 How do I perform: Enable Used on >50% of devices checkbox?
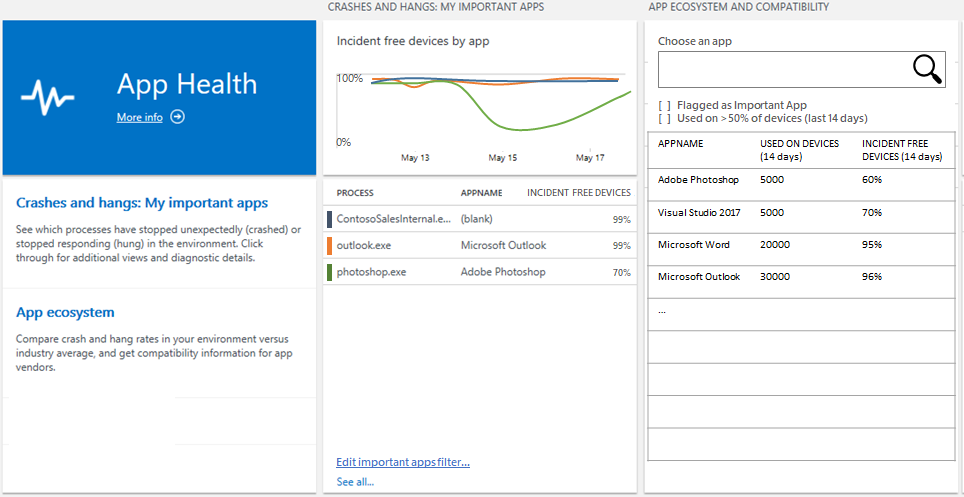click(x=664, y=118)
